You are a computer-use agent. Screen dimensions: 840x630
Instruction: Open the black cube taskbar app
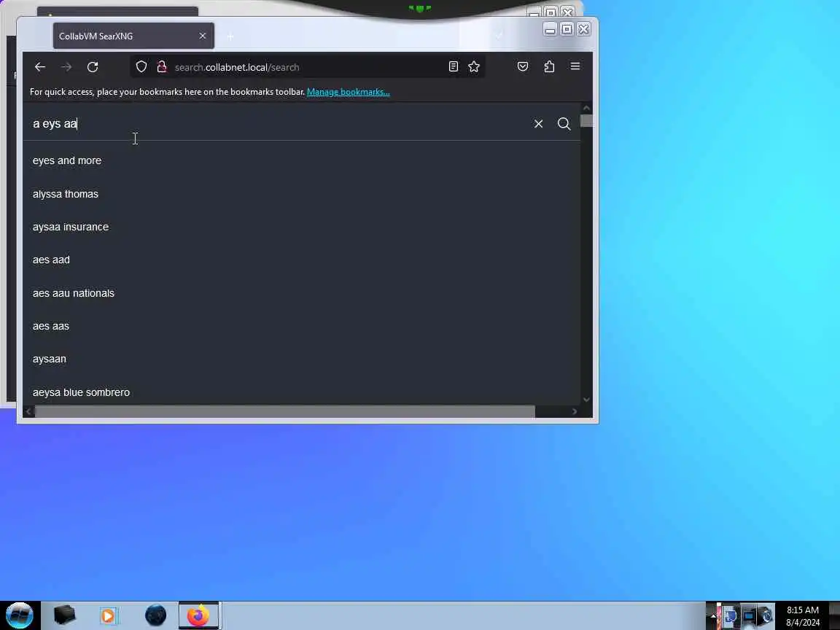click(65, 615)
